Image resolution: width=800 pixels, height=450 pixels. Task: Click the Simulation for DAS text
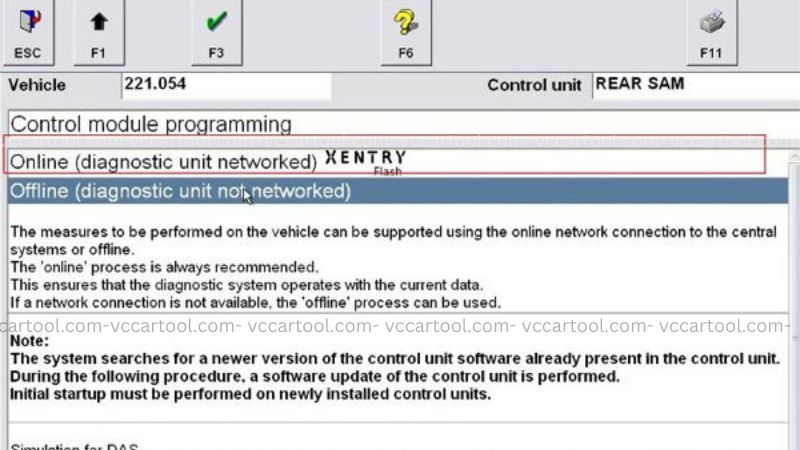(x=74, y=447)
